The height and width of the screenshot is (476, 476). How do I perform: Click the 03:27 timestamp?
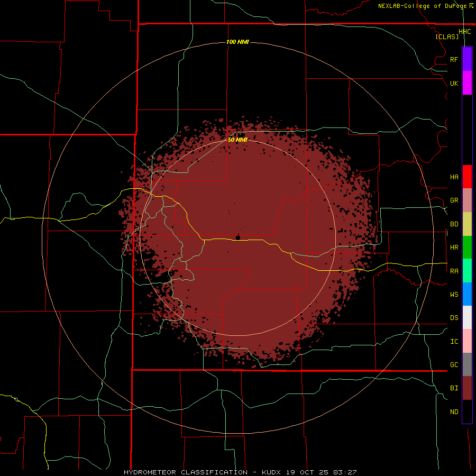click(x=344, y=472)
